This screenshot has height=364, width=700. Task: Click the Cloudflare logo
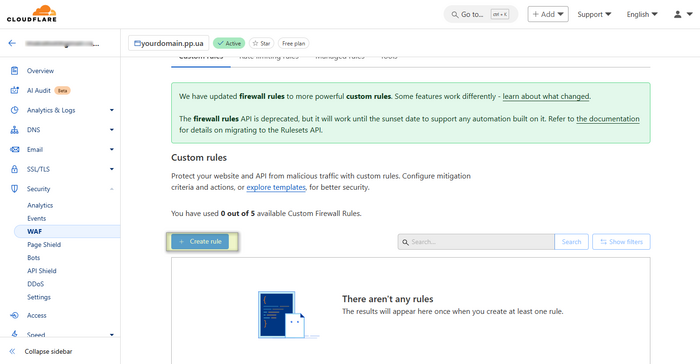pos(32,13)
